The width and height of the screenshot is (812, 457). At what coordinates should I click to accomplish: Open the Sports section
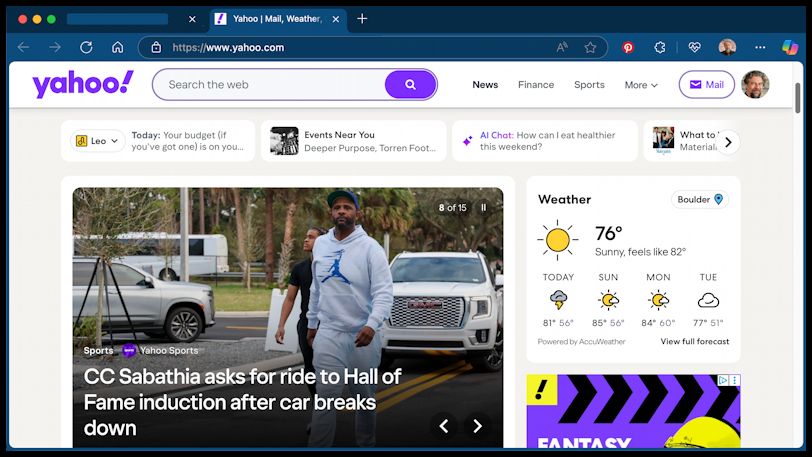point(589,84)
